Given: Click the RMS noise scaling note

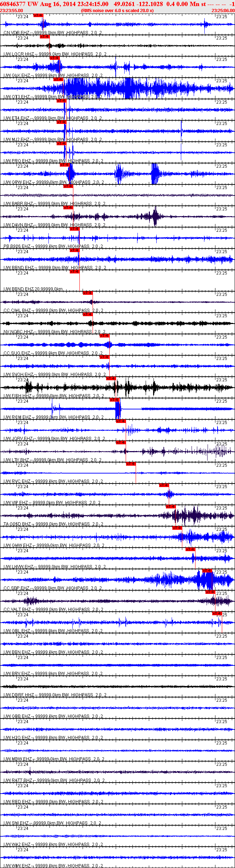Looking at the screenshot, I should tap(117, 11).
